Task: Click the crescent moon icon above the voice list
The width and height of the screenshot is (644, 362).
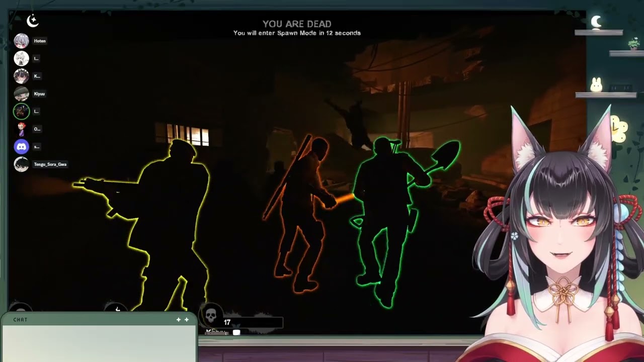Action: [33, 21]
